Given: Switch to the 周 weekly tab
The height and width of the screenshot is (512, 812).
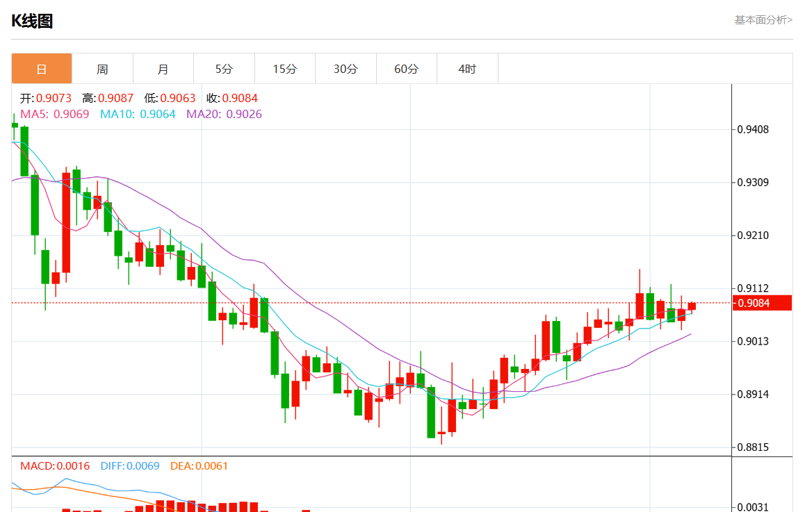Looking at the screenshot, I should [102, 68].
